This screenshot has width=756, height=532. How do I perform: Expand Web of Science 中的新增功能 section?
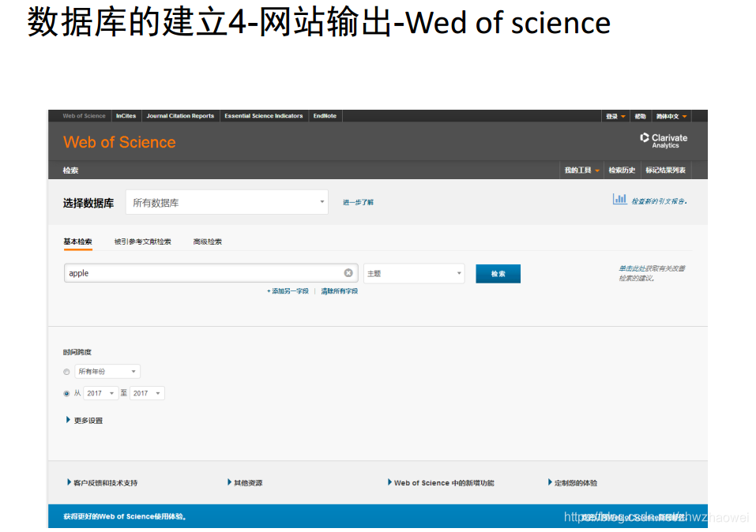[441, 482]
